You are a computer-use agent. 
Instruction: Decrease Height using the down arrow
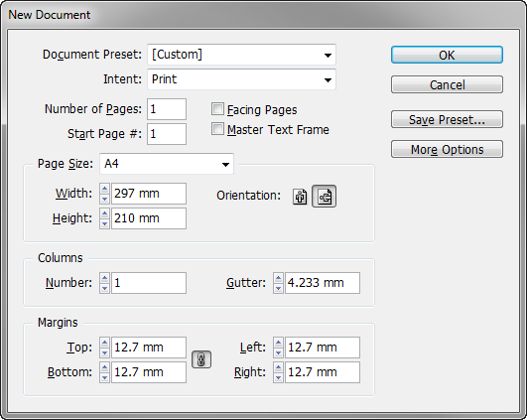104,223
